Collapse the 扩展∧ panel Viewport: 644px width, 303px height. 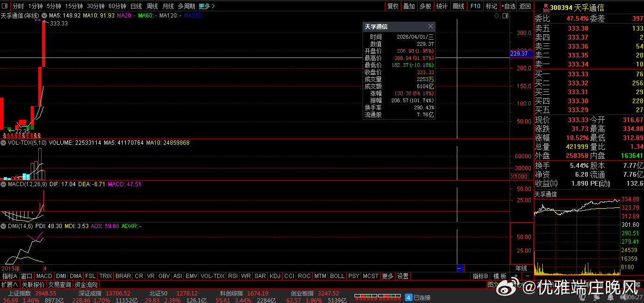[x=9, y=285]
